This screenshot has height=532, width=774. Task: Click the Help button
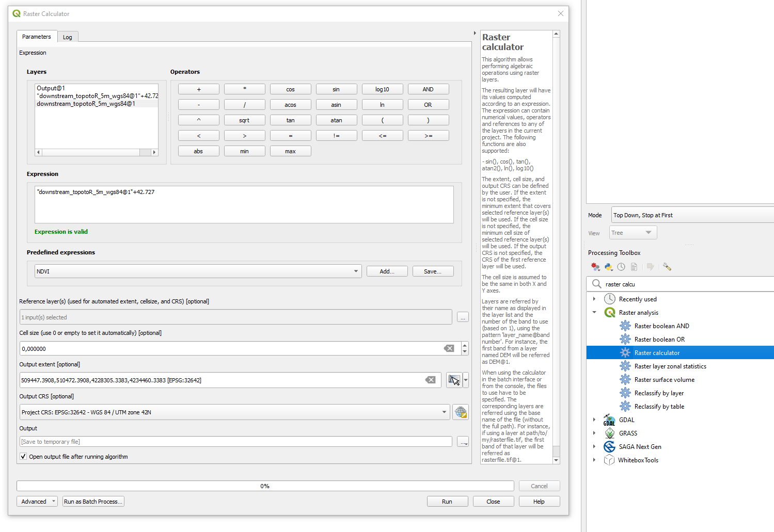click(x=539, y=501)
